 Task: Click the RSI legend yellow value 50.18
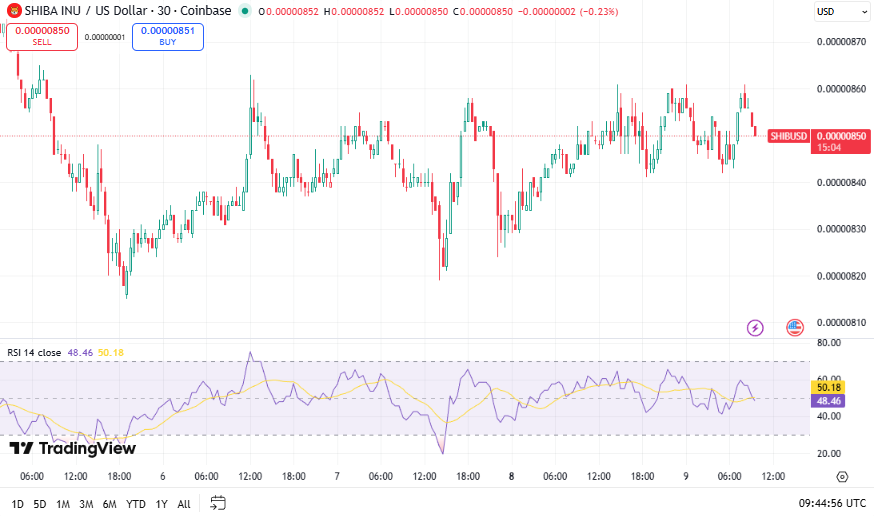coord(110,353)
